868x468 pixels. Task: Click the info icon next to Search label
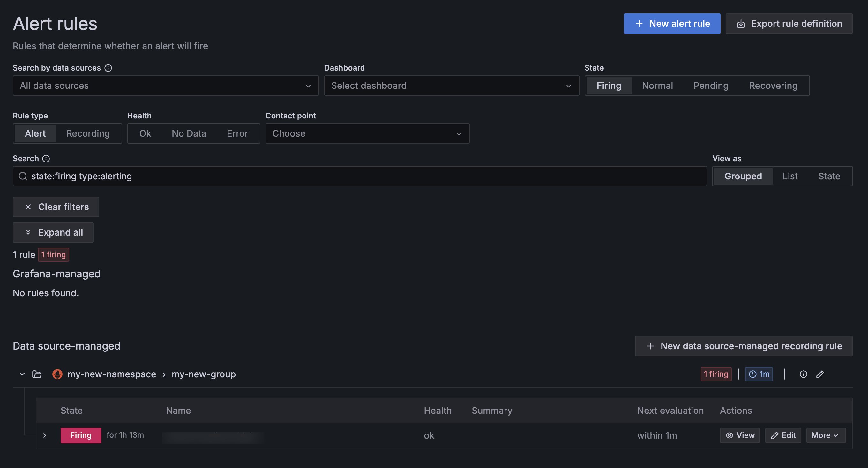pyautogui.click(x=46, y=158)
